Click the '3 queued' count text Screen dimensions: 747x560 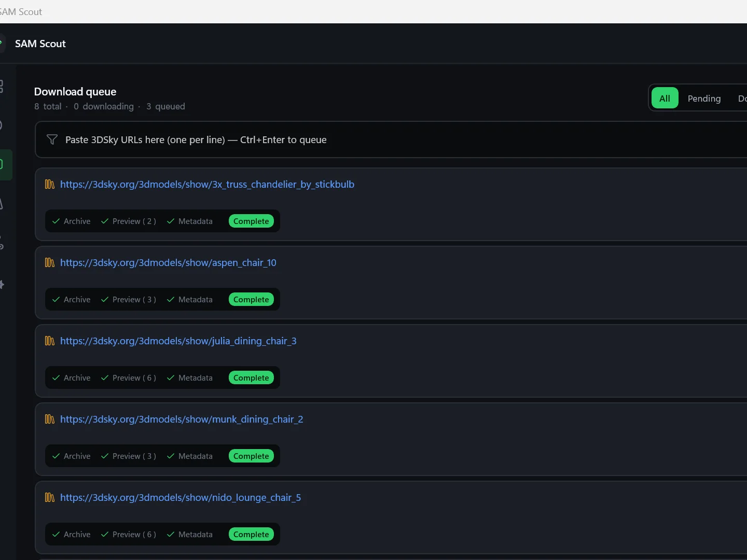coord(165,106)
